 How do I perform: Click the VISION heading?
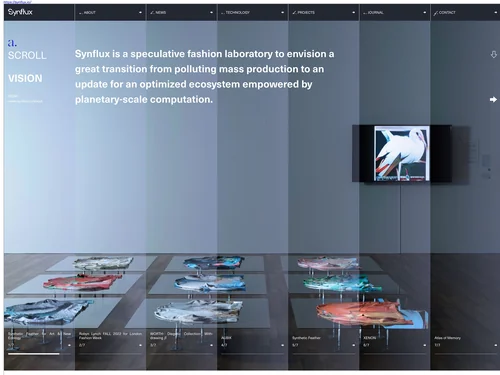25,78
